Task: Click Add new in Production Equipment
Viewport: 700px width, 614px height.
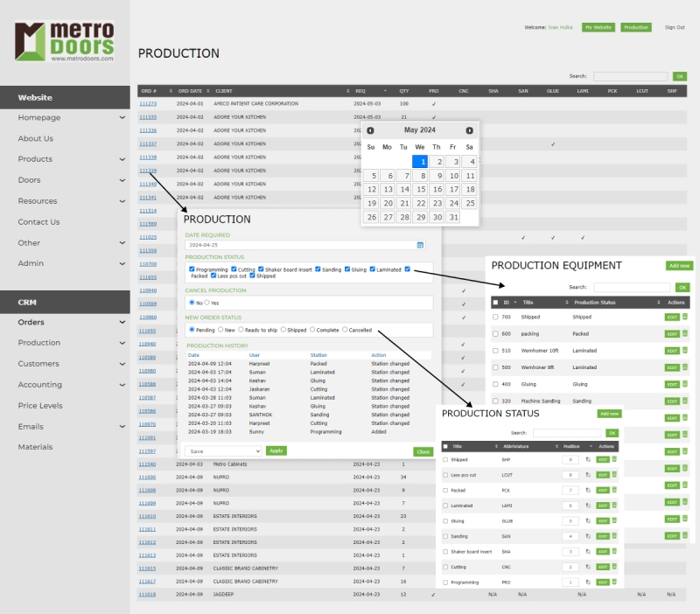Action: coord(679,265)
